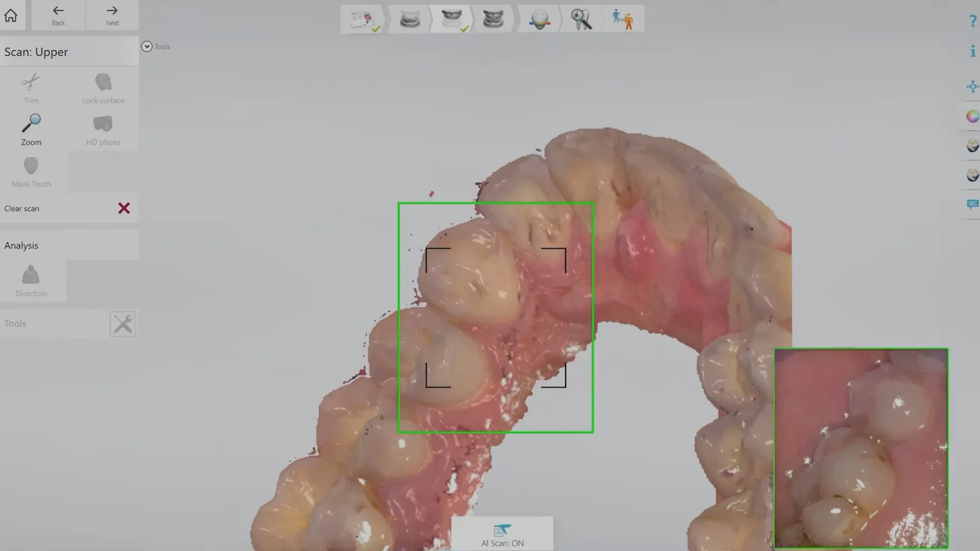Switch to the Bite scan step
Viewport: 980px width, 551px height.
click(x=493, y=18)
